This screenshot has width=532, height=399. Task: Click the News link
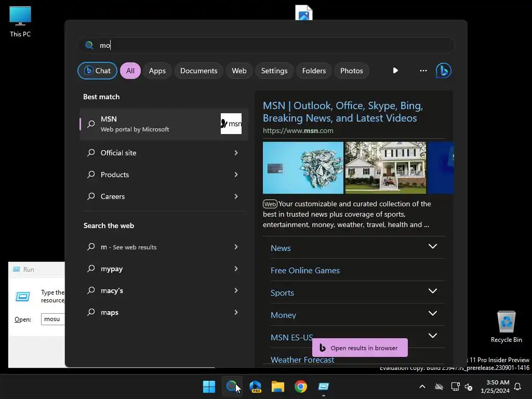(281, 248)
